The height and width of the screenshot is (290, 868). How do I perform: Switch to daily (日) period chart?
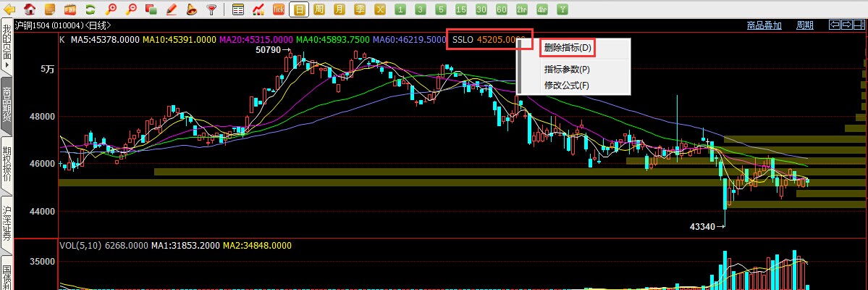(299, 9)
